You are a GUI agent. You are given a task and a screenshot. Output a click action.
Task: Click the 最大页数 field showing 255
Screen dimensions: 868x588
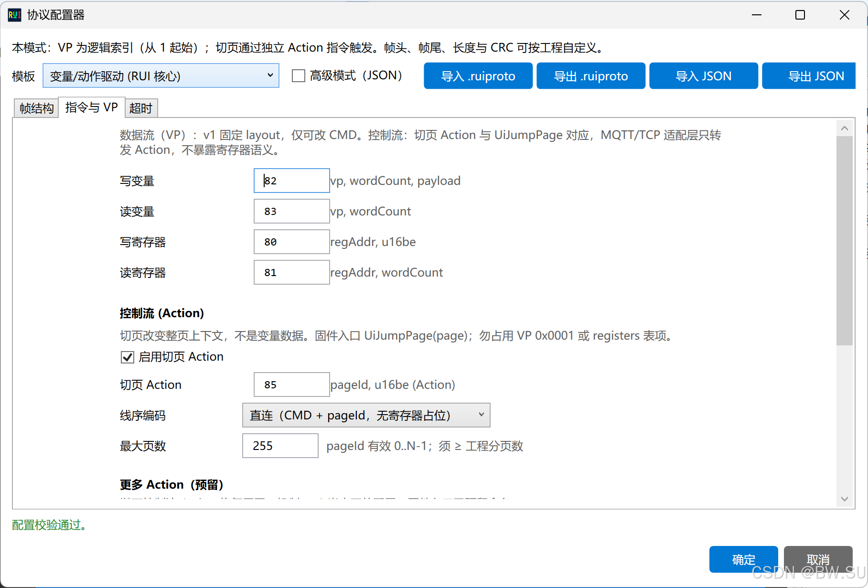[x=280, y=446]
